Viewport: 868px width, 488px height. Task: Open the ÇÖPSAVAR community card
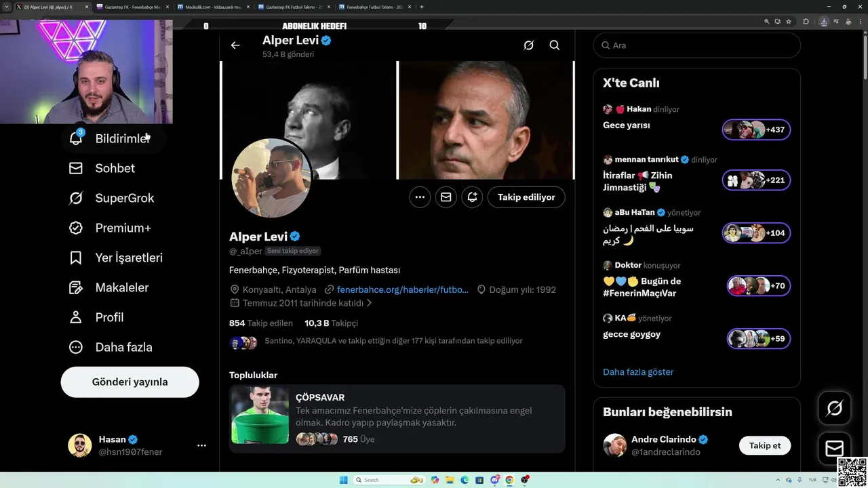click(397, 419)
